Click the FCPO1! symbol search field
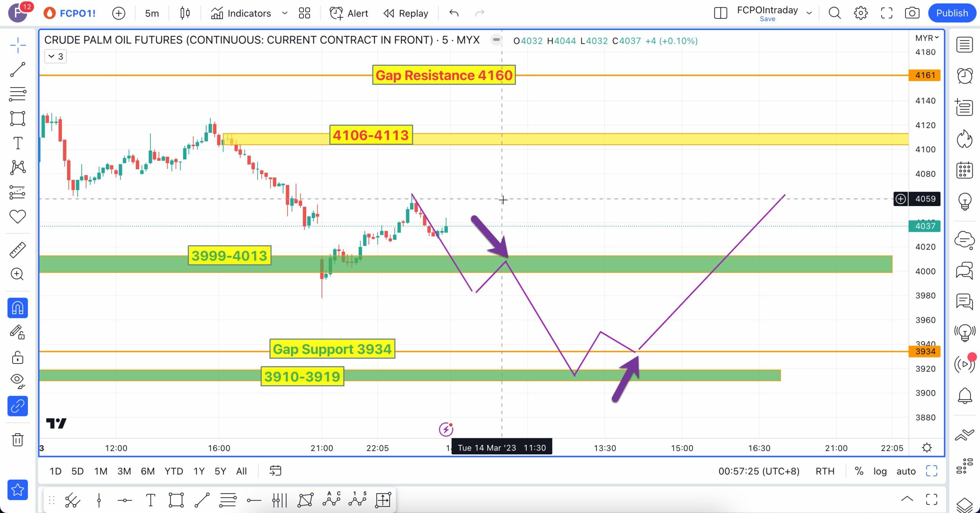The image size is (980, 513). (77, 13)
